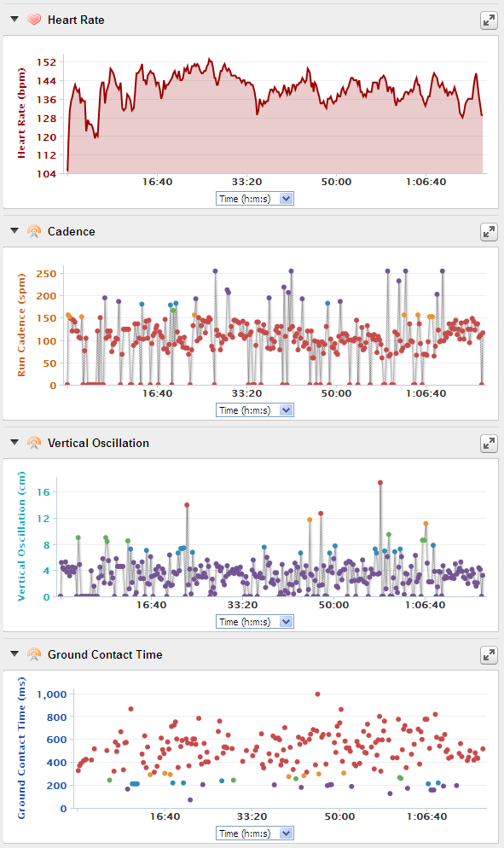Click the 16 label on Vertical Oscillation axis

click(x=43, y=492)
